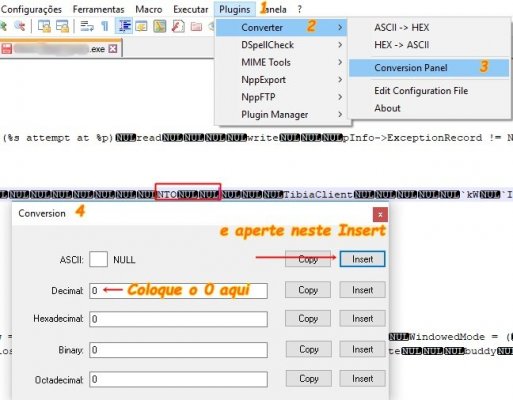The height and width of the screenshot is (400, 513).
Task: Enable synchronized vertical scrolling icon
Action: pos(44,26)
